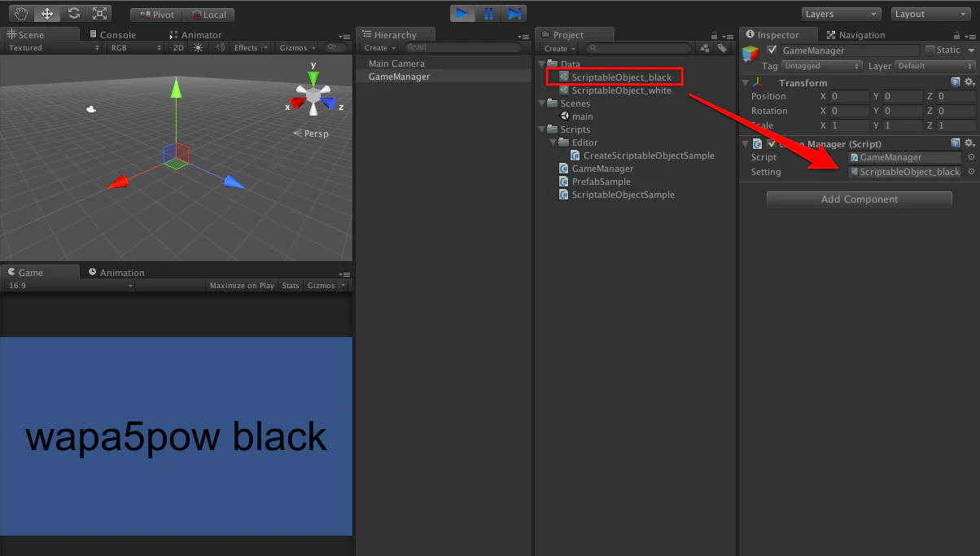Select the Rotate tool in the toolbar
Screen dimensions: 980x556
(73, 14)
